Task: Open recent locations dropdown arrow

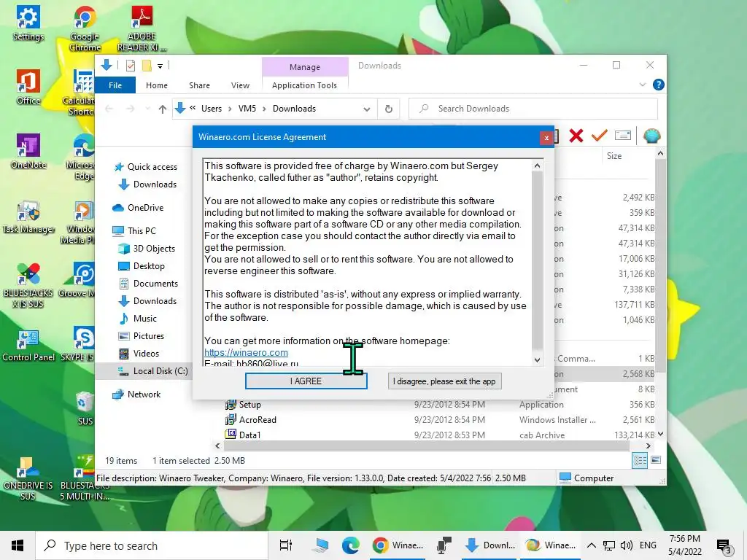Action: (147, 109)
